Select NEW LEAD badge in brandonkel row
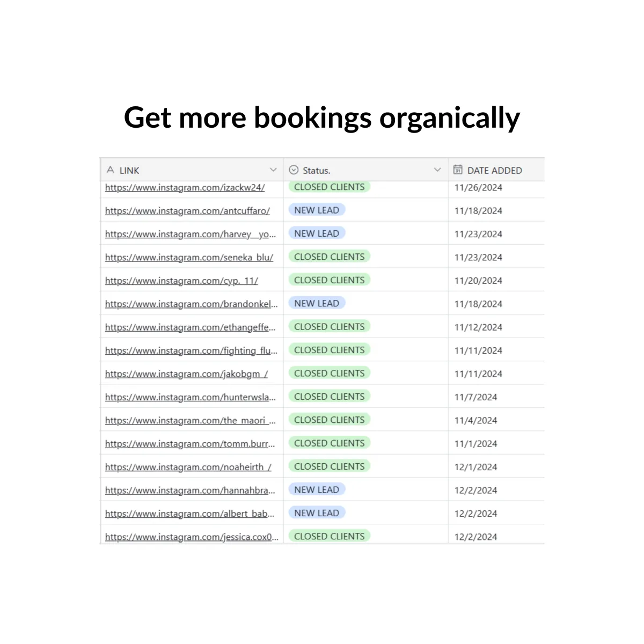The width and height of the screenshot is (644, 644). (317, 304)
